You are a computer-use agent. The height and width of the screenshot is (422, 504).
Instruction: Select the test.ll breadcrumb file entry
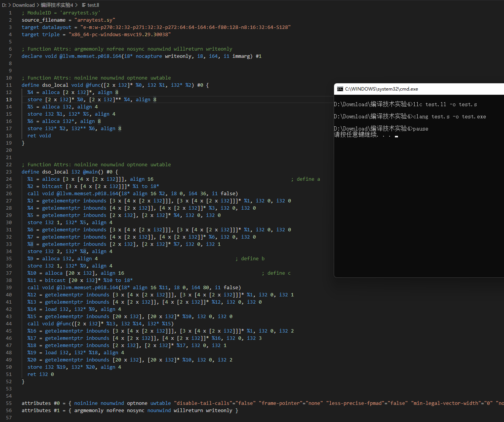pos(93,5)
